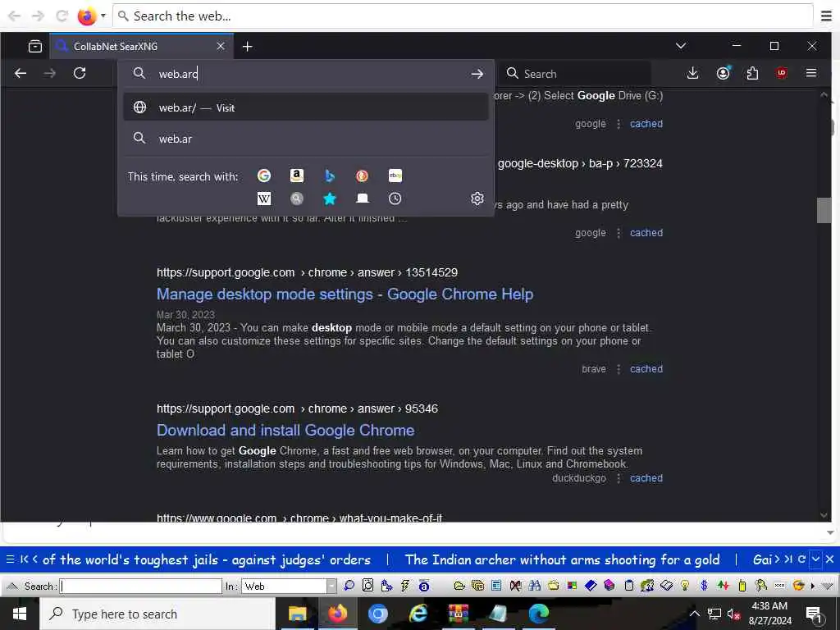This screenshot has width=840, height=630.
Task: Open the Firefox application hamburger menu
Action: coord(811,73)
